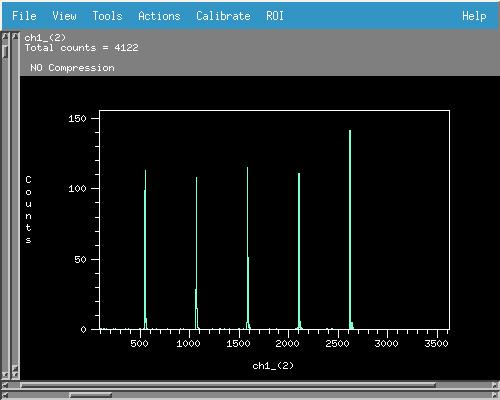Screen dimensions: 500x400
Task: Click the spectrum peak near channel 1590
Action: point(248,248)
